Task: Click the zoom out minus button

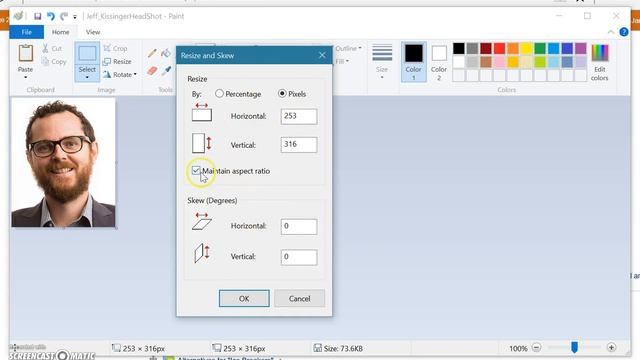Action: (536, 348)
